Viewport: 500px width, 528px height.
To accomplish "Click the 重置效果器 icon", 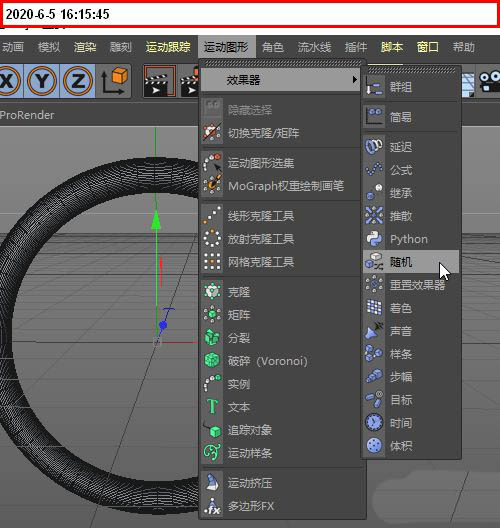I will point(374,285).
